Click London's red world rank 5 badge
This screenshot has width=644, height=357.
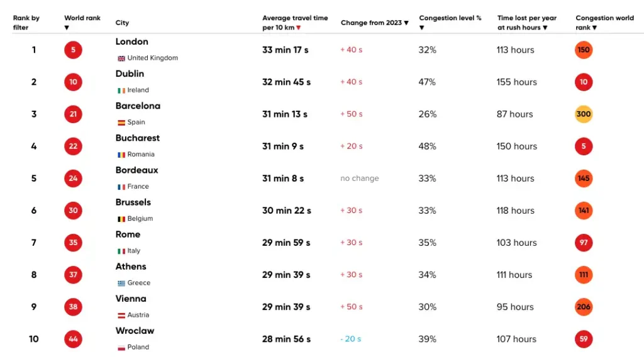pos(73,50)
